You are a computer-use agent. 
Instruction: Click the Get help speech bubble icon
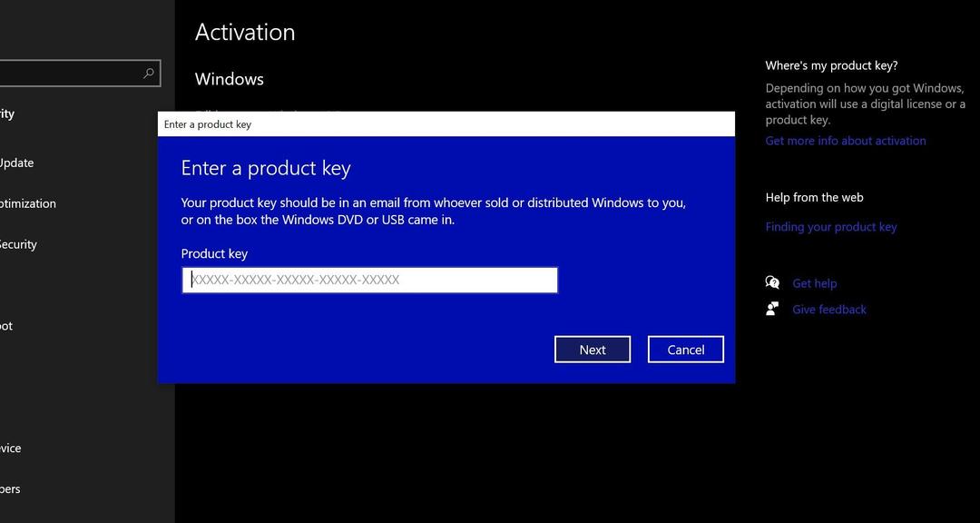tap(772, 283)
